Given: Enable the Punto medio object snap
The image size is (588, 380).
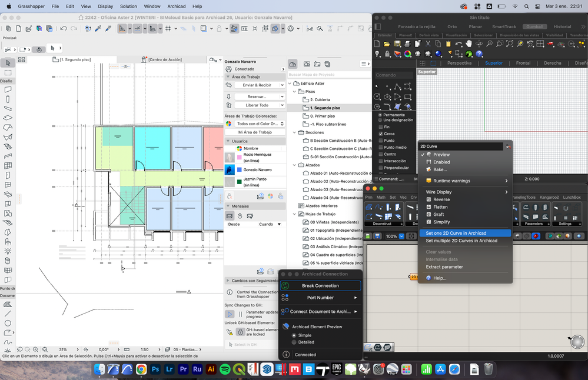Looking at the screenshot, I should 381,147.
